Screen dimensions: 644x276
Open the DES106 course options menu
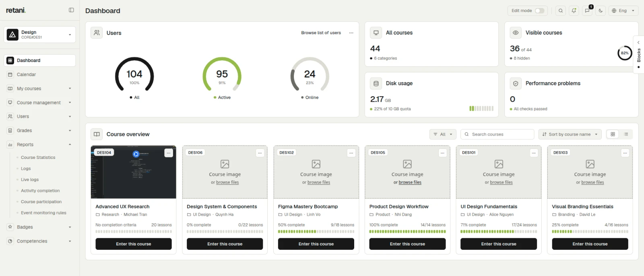point(260,153)
